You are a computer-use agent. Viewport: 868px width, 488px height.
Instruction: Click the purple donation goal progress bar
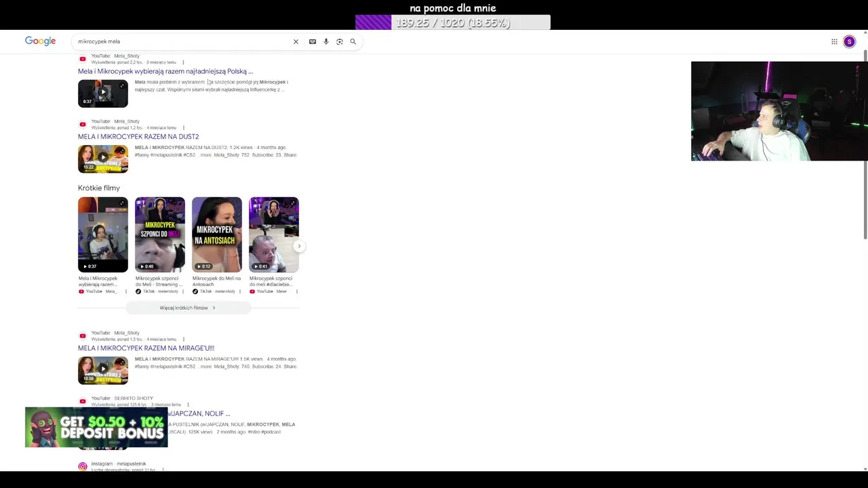tap(453, 22)
